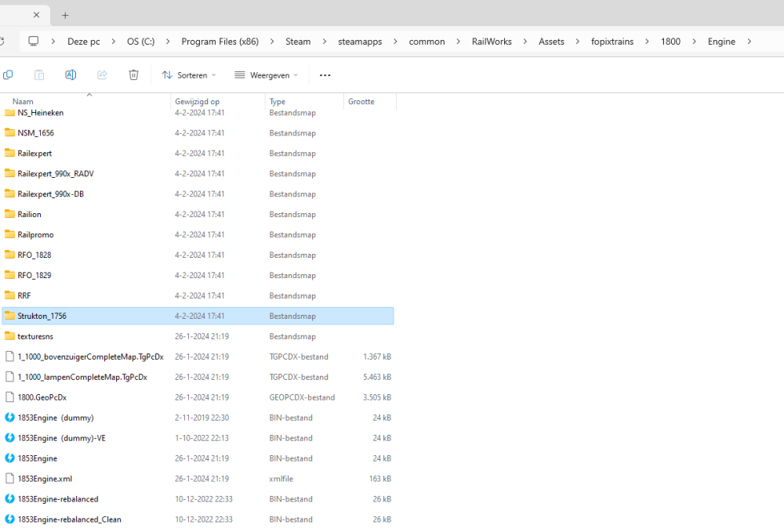784x532 pixels.
Task: Click the Copy icon in toolbar
Action: tap(8, 75)
